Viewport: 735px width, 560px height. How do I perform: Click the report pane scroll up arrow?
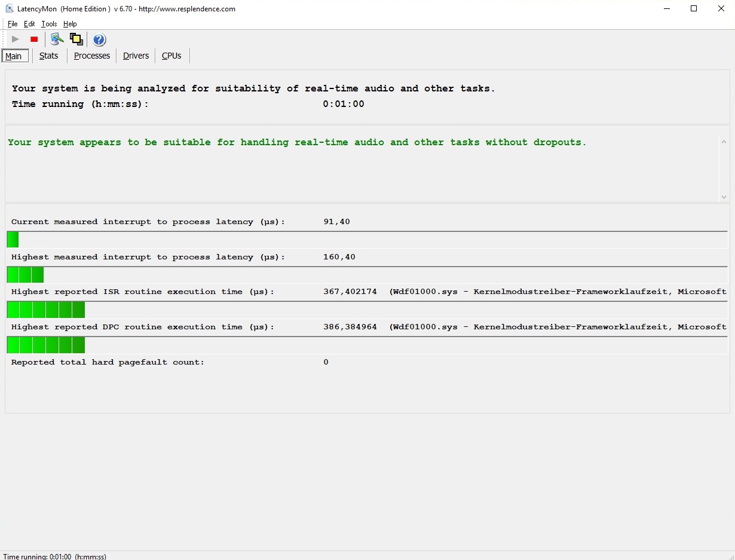click(724, 142)
